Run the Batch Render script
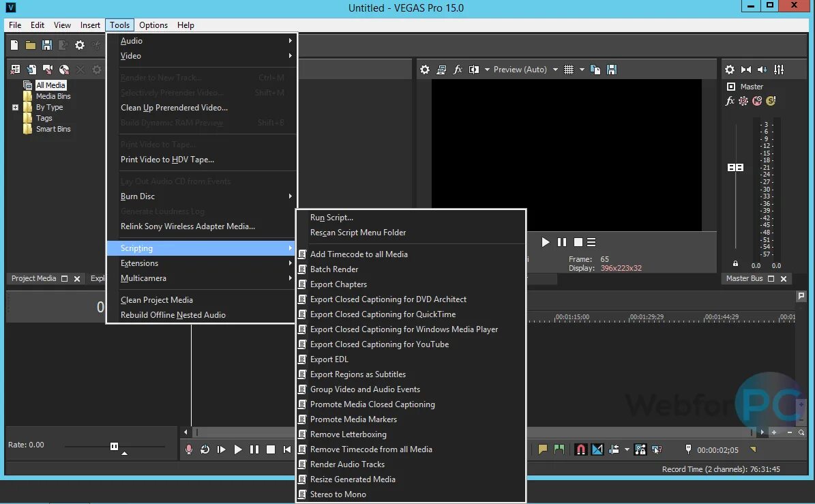This screenshot has width=815, height=504. (x=411, y=269)
